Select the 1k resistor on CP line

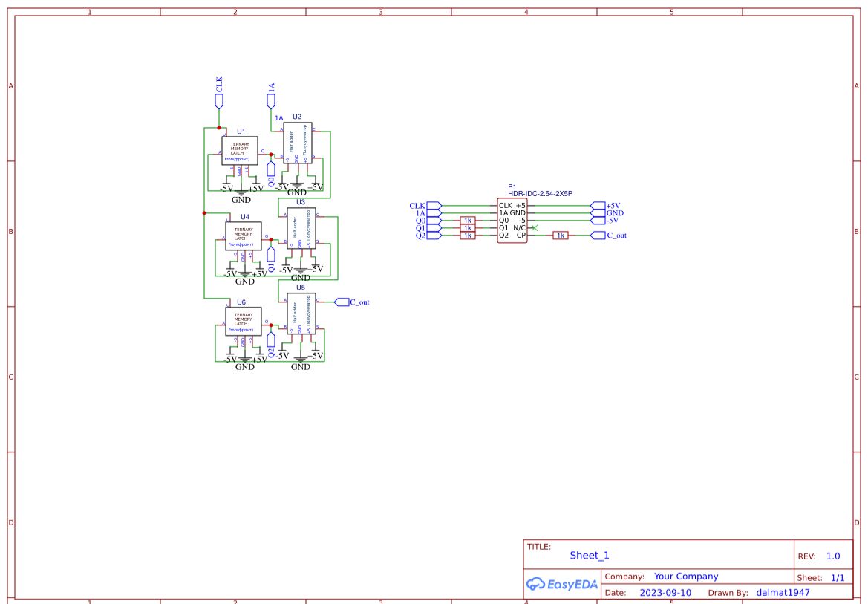point(561,236)
